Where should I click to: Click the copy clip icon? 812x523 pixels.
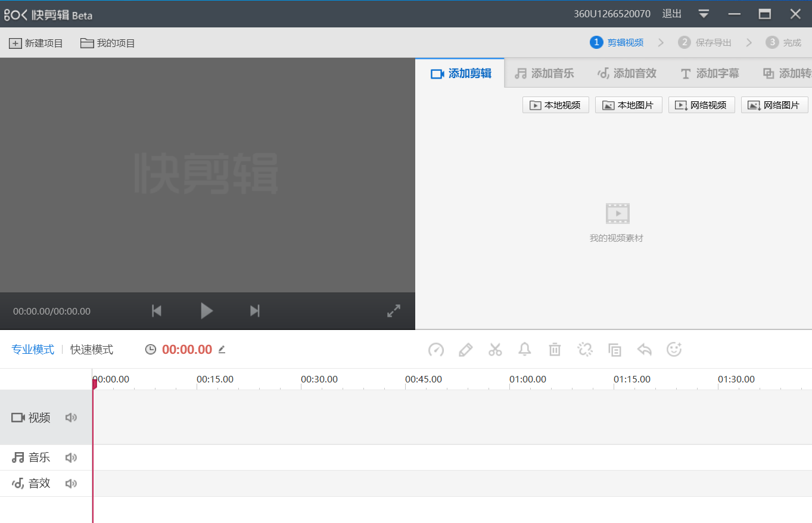click(x=615, y=350)
